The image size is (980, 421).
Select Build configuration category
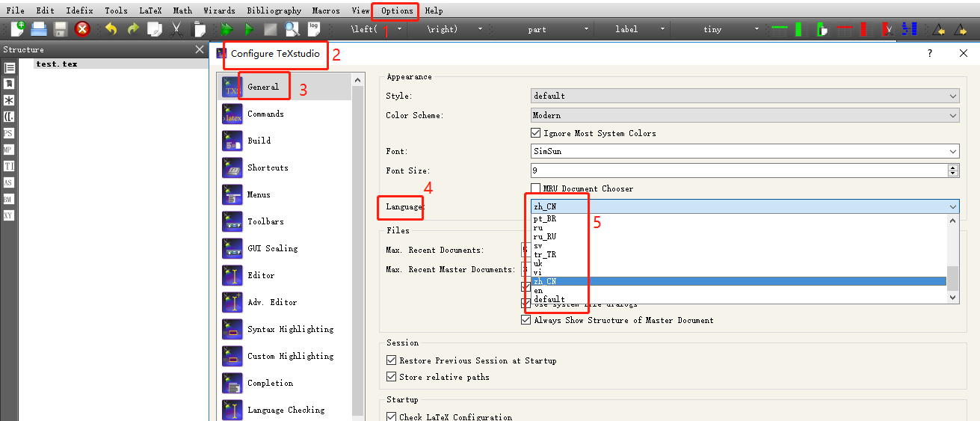click(x=286, y=141)
